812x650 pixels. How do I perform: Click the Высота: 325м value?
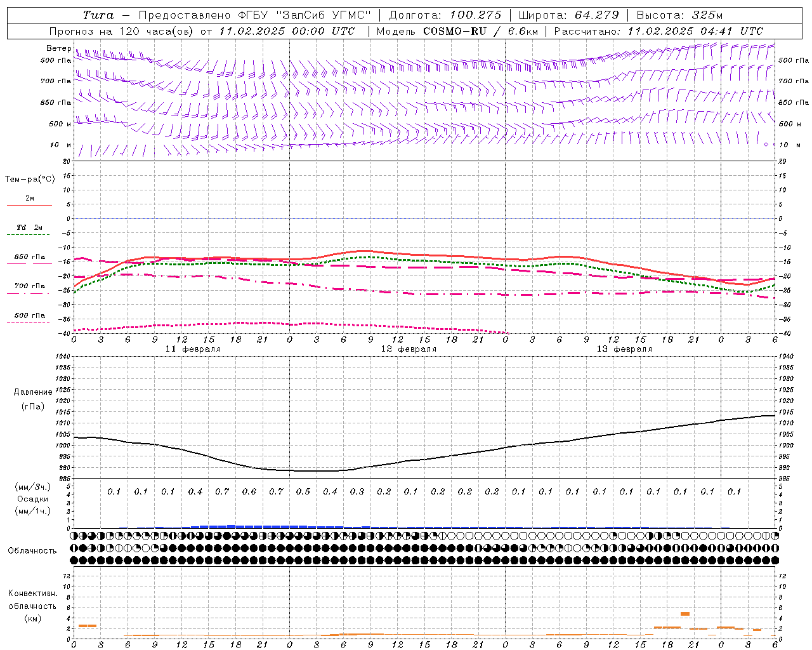(679, 15)
